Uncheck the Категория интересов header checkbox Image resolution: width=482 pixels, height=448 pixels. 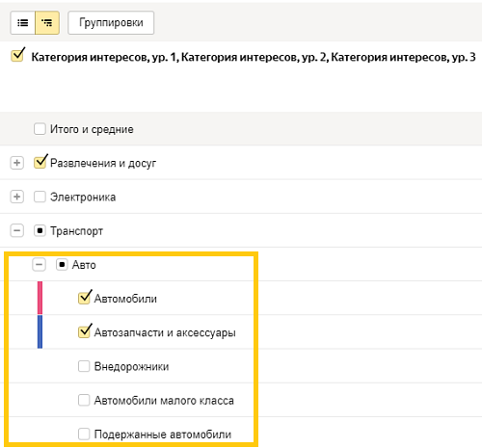tap(17, 55)
